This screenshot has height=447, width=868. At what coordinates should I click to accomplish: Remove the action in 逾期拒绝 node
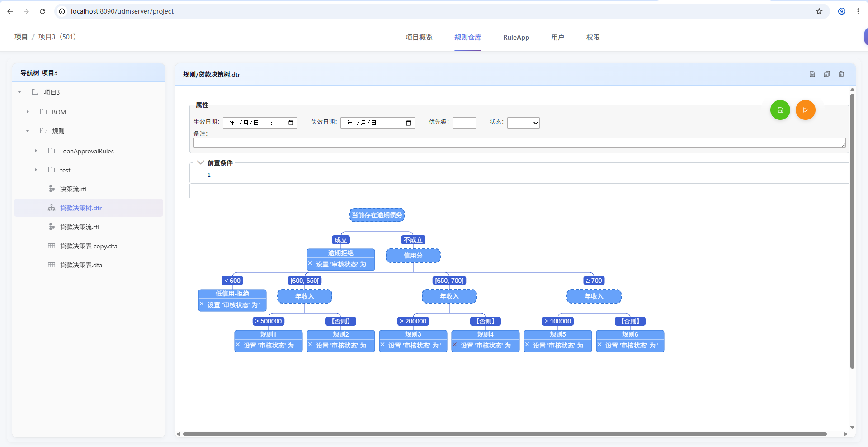point(310,263)
